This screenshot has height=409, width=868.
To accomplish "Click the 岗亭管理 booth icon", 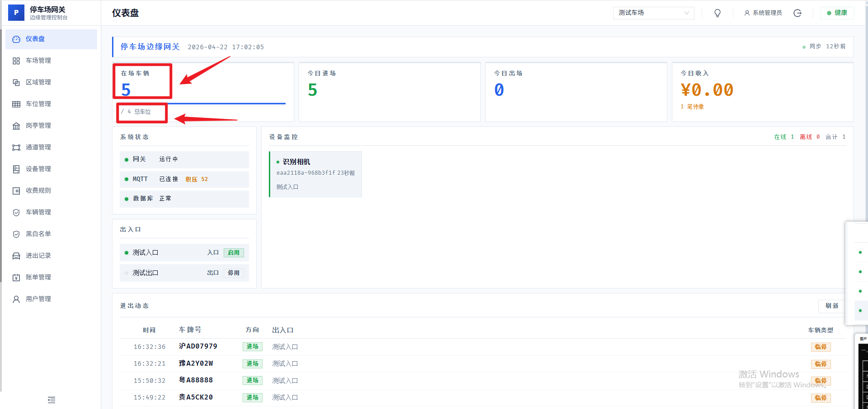I will [x=16, y=126].
